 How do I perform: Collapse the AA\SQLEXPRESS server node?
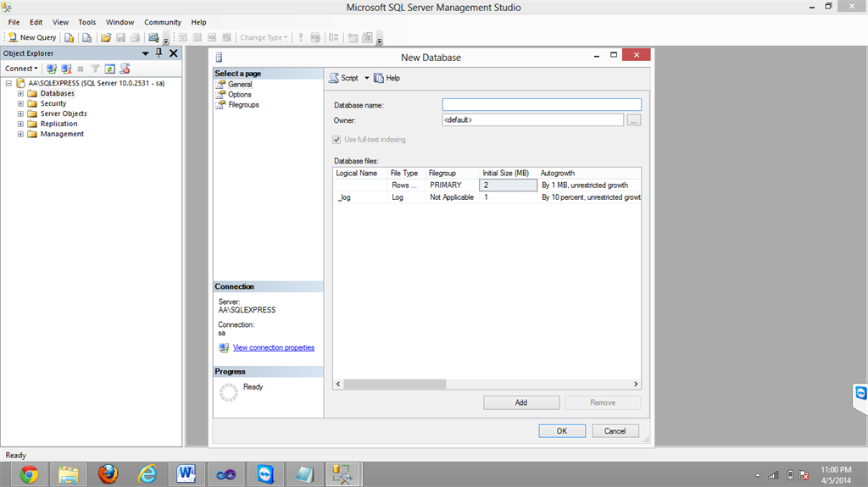click(8, 84)
